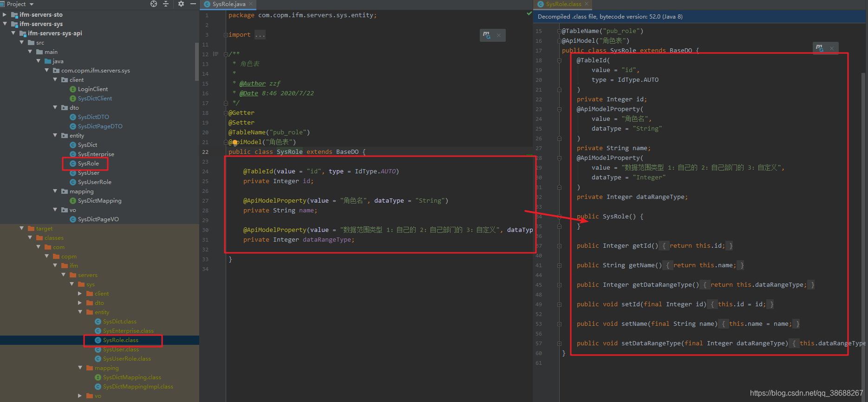Click the green inspection checkmark in SysRole.java
This screenshot has width=868, height=402.
tap(529, 13)
